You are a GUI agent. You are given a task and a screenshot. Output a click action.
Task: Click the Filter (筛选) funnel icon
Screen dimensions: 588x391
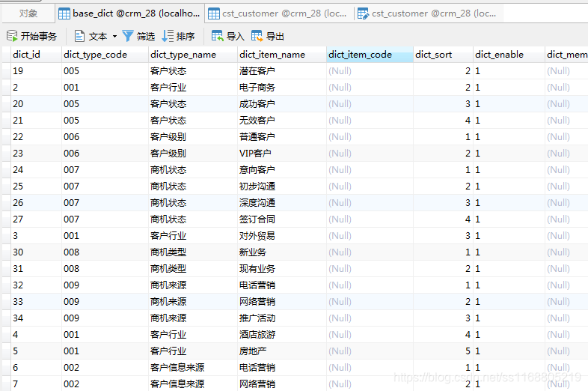127,36
